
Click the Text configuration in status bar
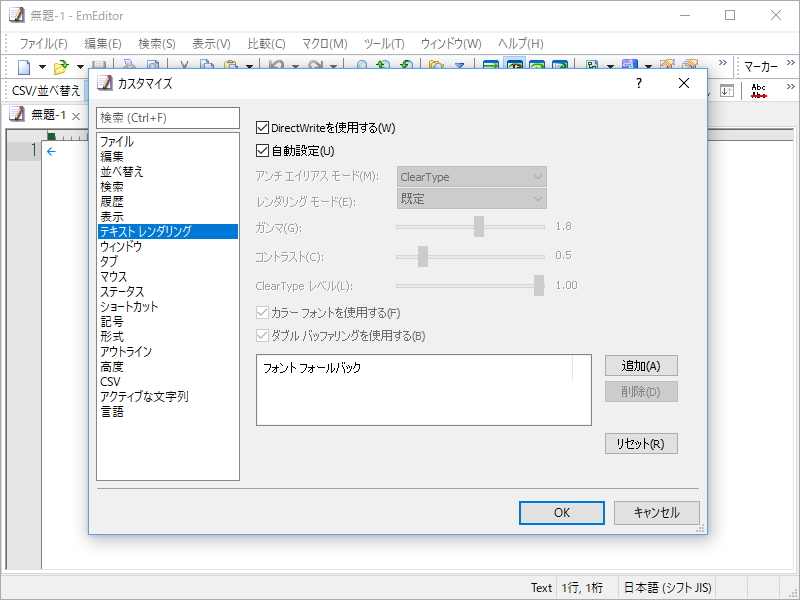click(541, 588)
